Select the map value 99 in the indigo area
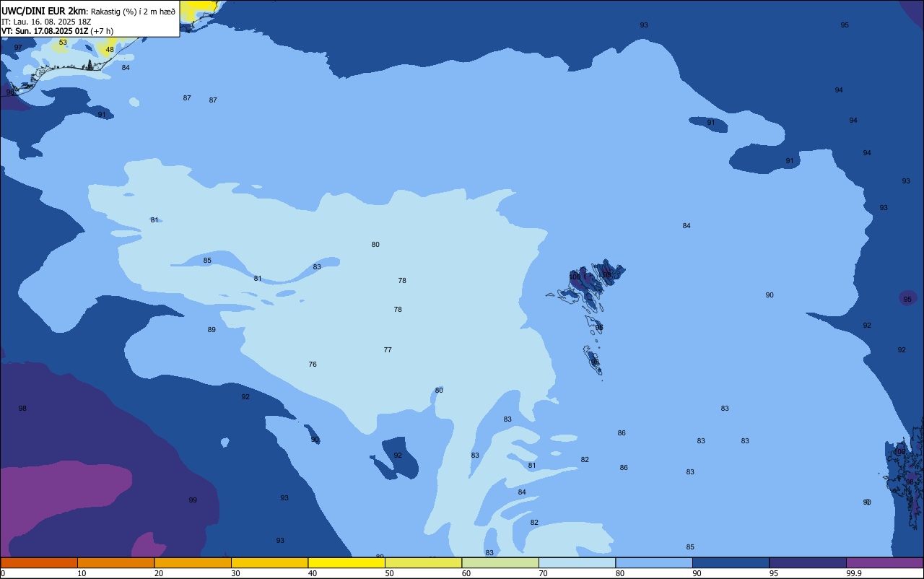Image resolution: width=924 pixels, height=579 pixels. coord(193,500)
